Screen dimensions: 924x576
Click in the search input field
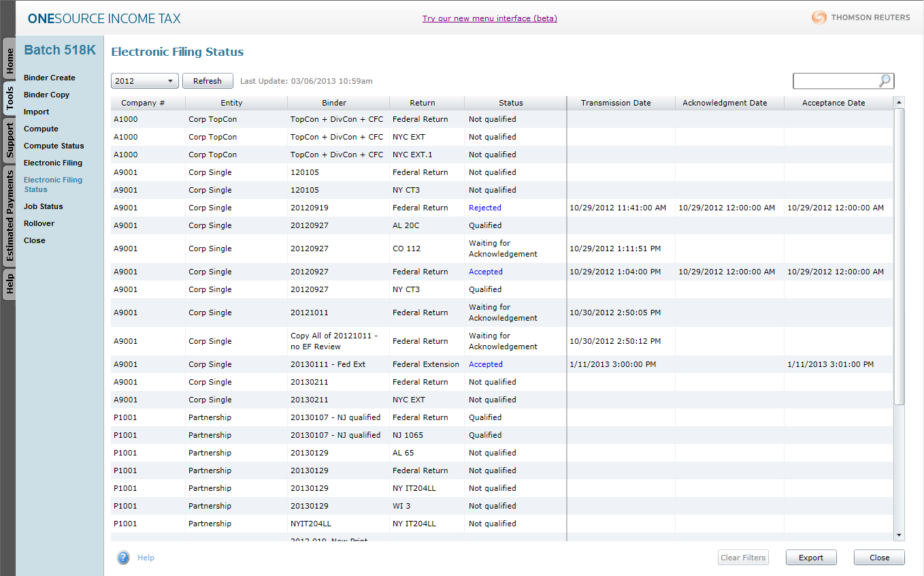836,81
